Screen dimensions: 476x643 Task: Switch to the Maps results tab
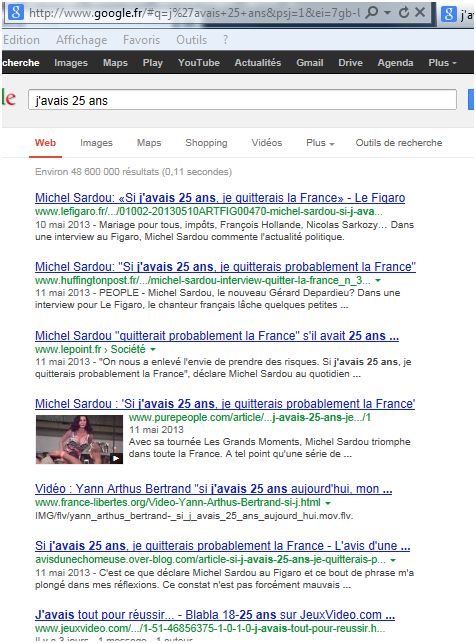[149, 143]
